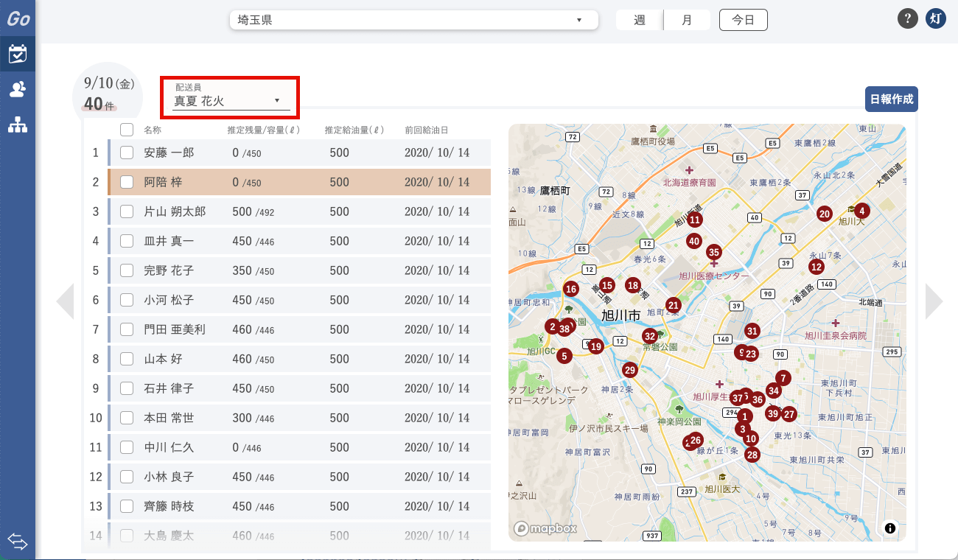
Task: Open the user avatar 灯 menu
Action: coord(935,19)
